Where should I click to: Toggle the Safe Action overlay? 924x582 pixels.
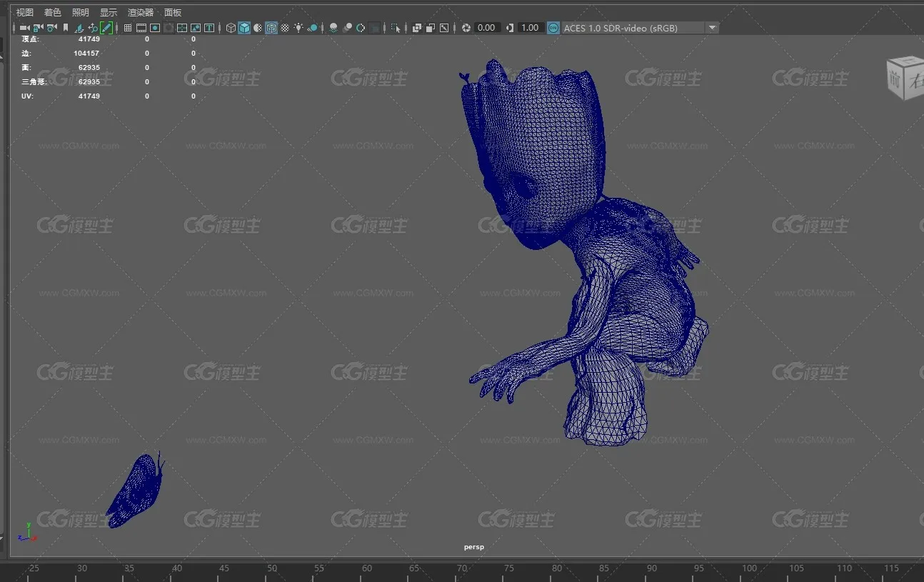pos(196,28)
